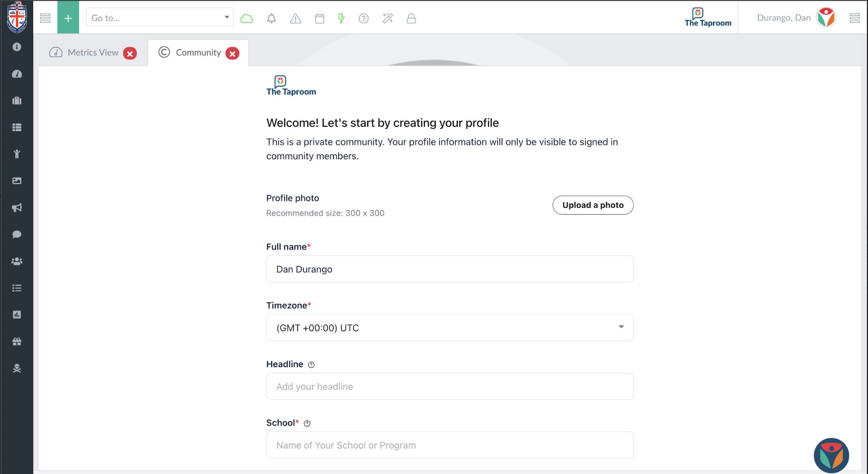868x474 pixels.
Task: Click the warning triangle alert icon
Action: click(x=295, y=18)
